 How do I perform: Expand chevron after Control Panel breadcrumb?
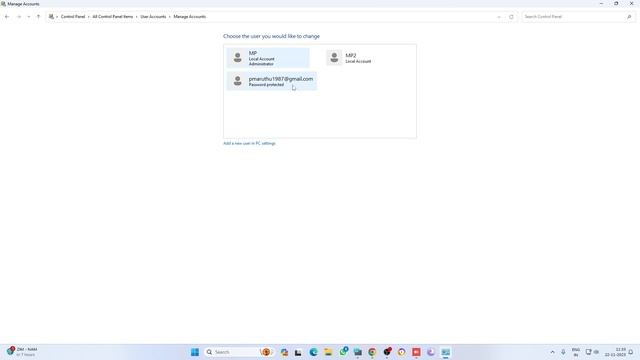click(89, 17)
